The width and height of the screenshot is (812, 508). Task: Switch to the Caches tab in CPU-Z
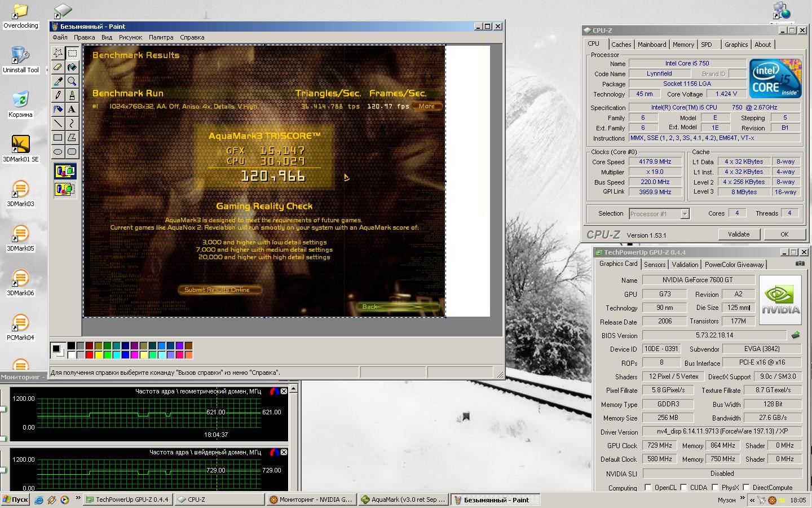pos(621,45)
